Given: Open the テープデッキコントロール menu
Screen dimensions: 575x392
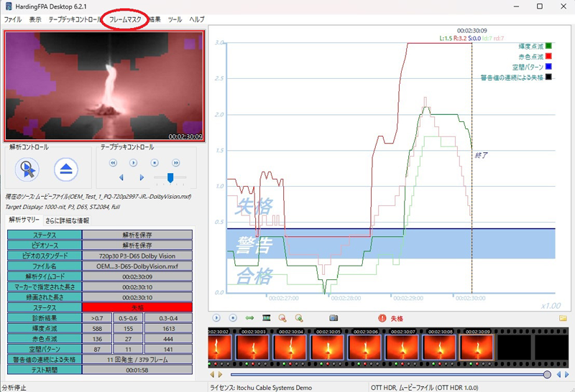Looking at the screenshot, I should point(75,19).
